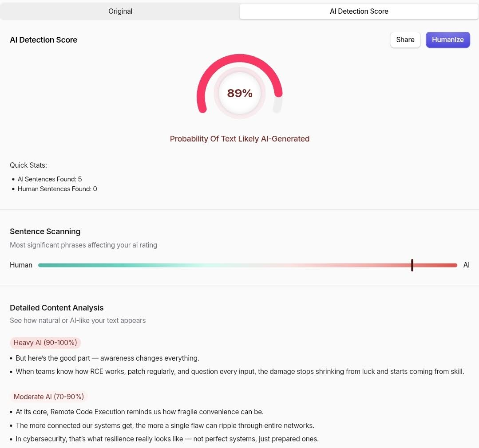Image resolution: width=479 pixels, height=448 pixels.
Task: Click the purple Humanize button
Action: click(447, 39)
